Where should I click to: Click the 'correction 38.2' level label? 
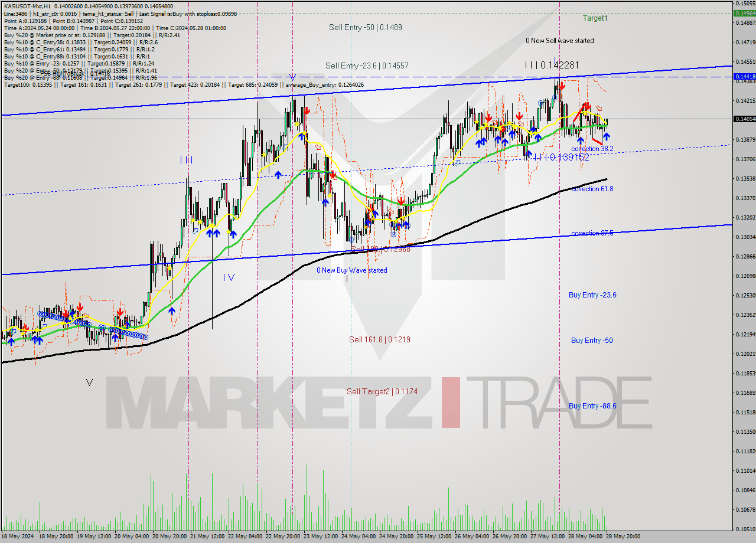[592, 149]
